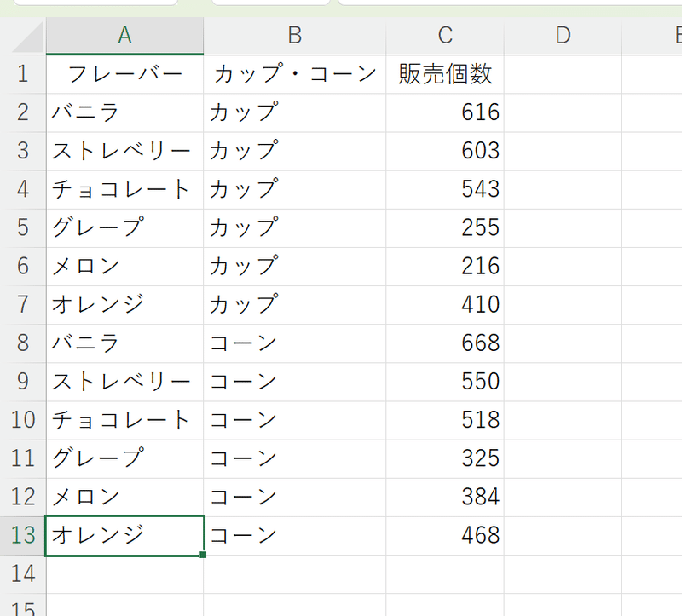Select the フレーバー header cell

(124, 74)
